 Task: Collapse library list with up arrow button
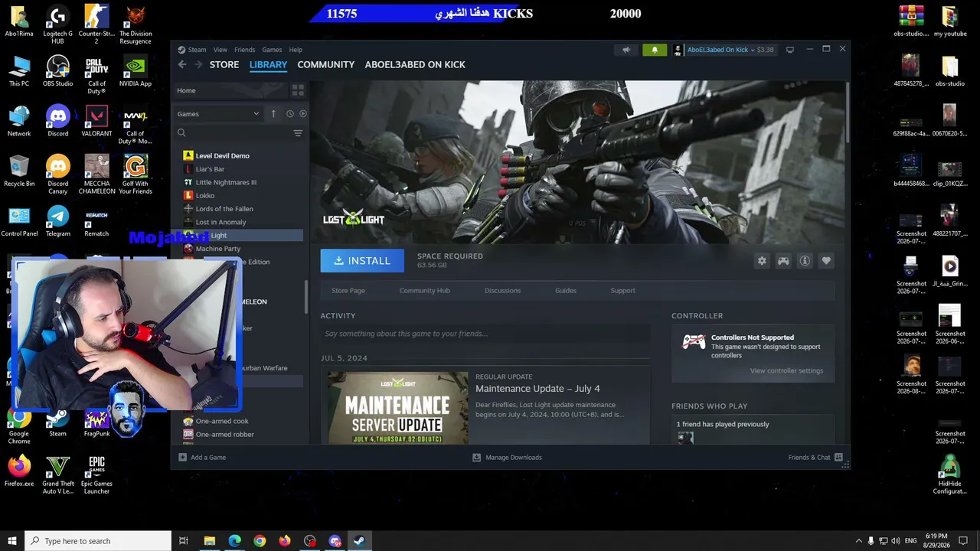(273, 114)
